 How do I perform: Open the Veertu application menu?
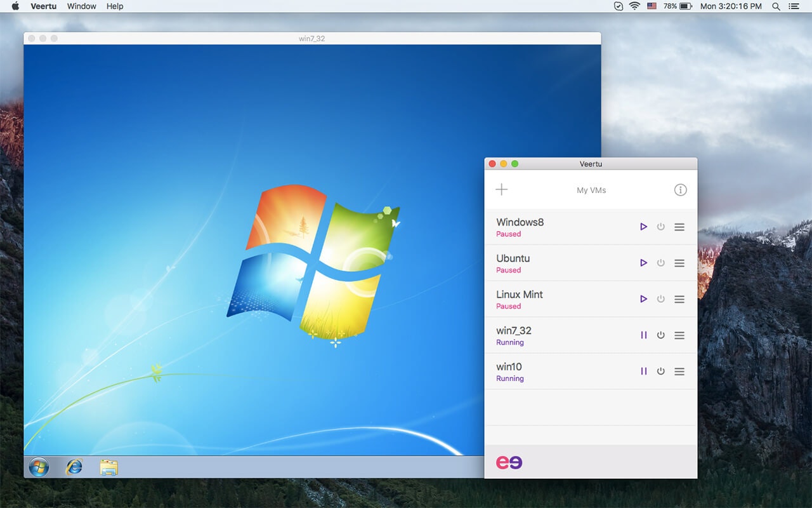[x=44, y=6]
